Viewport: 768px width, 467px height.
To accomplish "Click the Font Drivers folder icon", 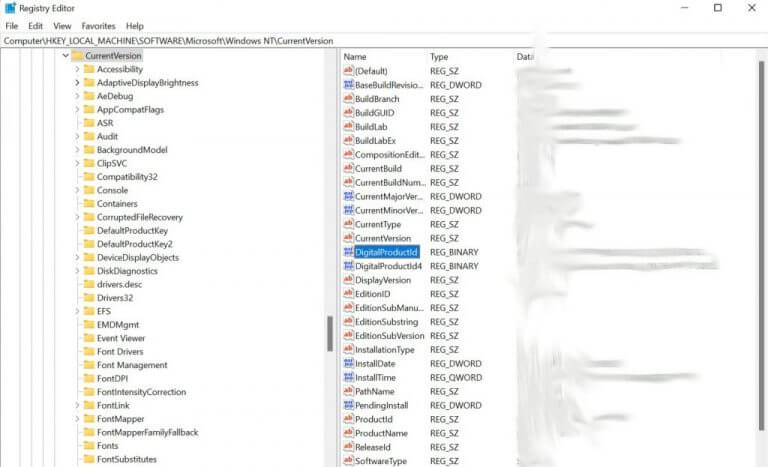I will [x=89, y=351].
